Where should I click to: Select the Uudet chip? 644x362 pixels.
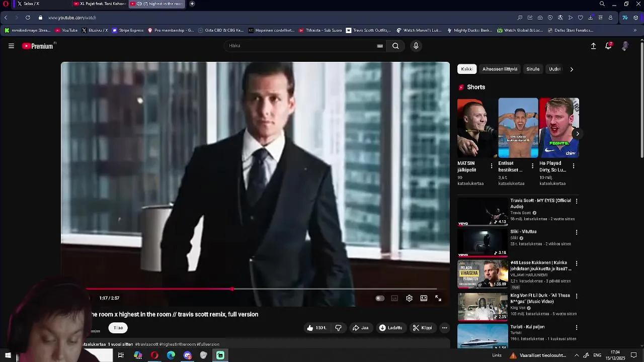554,69
